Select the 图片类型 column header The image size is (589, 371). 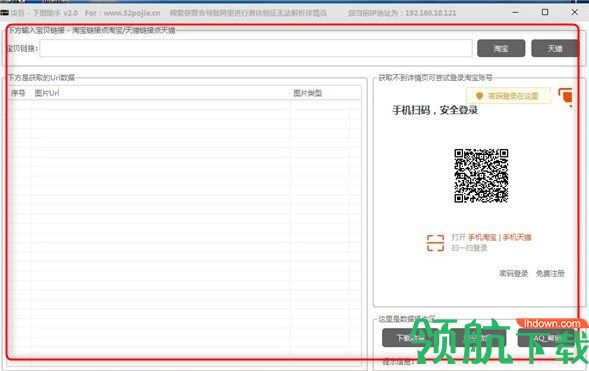point(308,93)
